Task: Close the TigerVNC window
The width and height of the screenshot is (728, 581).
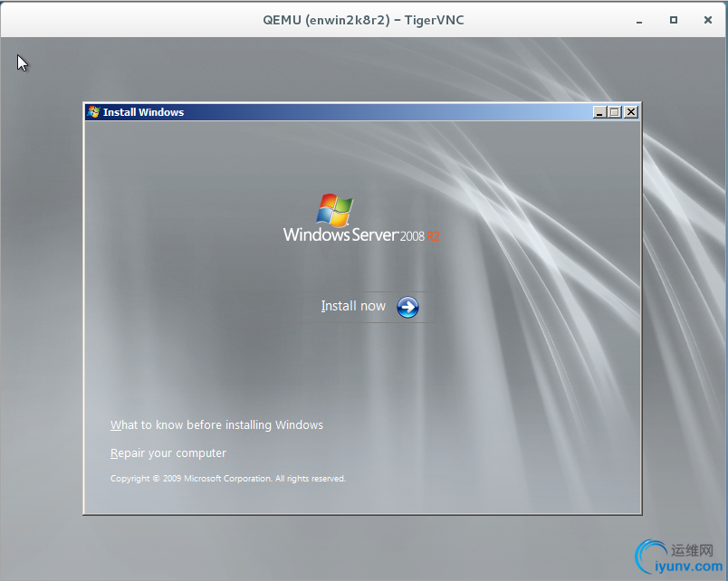Action: tap(708, 20)
